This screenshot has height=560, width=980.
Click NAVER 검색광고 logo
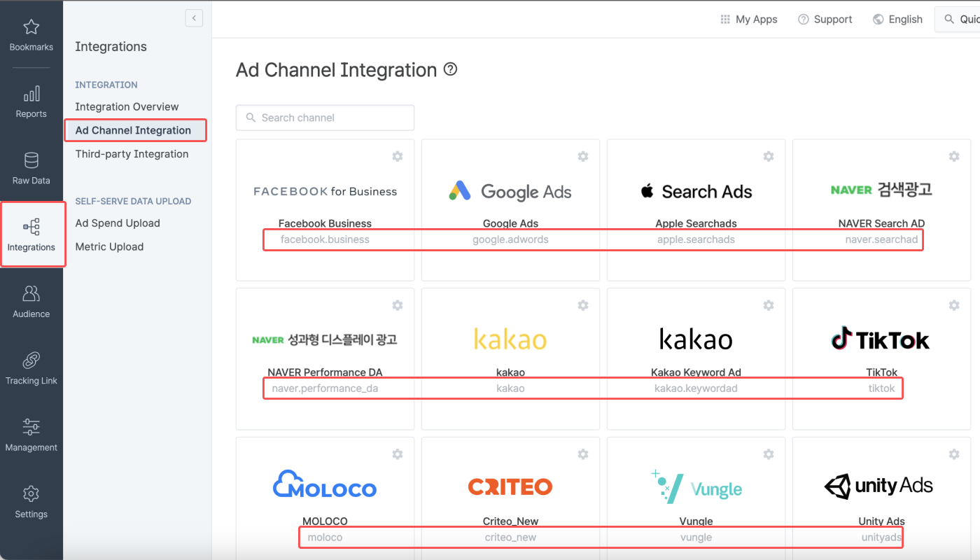[x=881, y=190]
